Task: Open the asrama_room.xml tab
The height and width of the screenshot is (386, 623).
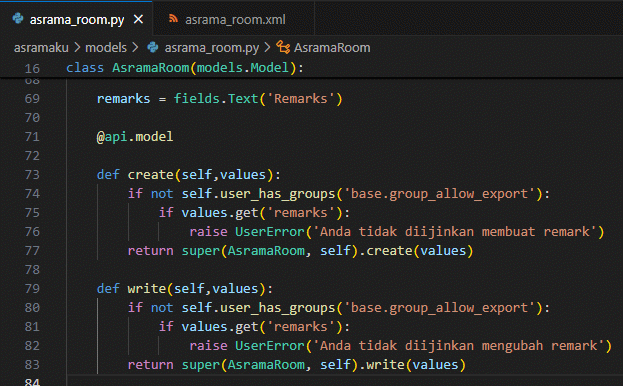Action: point(234,19)
